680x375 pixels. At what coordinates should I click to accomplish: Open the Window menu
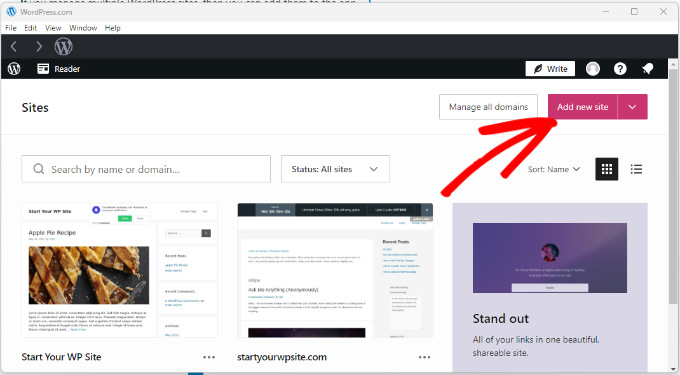pos(83,28)
